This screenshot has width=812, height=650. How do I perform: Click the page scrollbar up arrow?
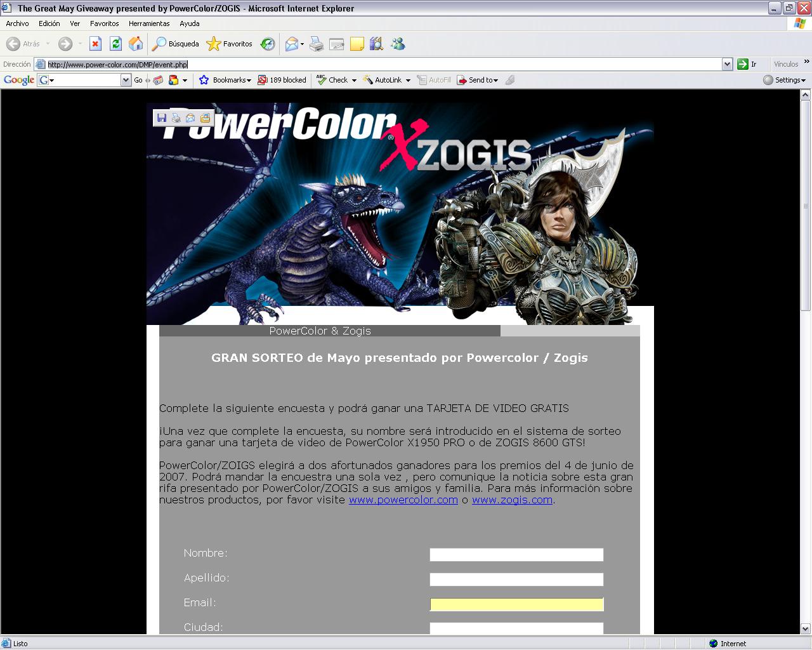point(806,95)
